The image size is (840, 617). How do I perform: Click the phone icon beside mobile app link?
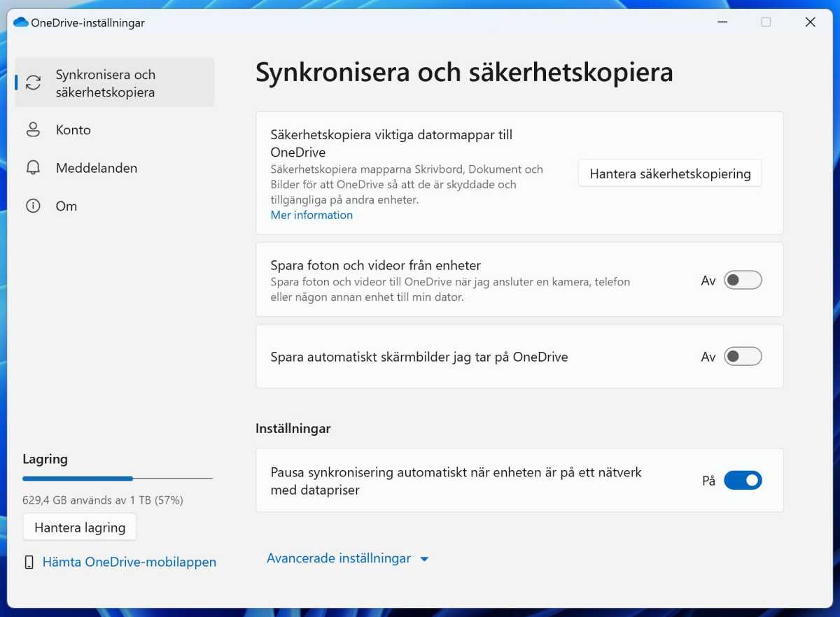(x=29, y=562)
